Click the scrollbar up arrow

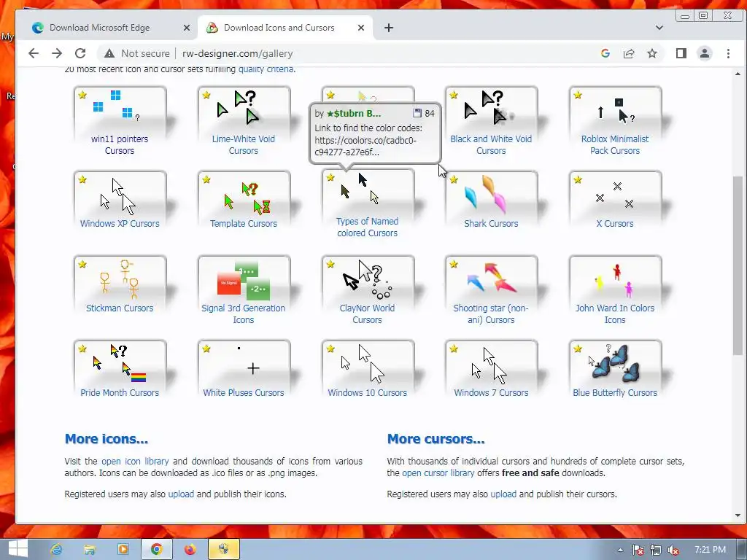click(738, 74)
